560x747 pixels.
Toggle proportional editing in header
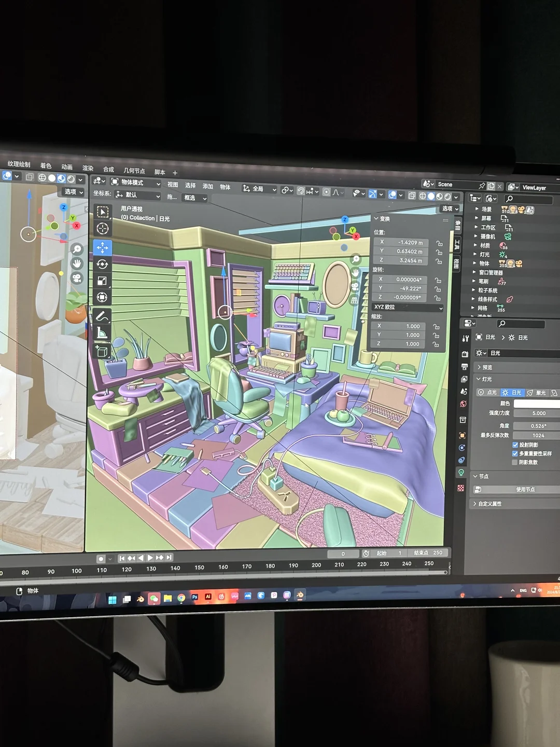pos(326,192)
